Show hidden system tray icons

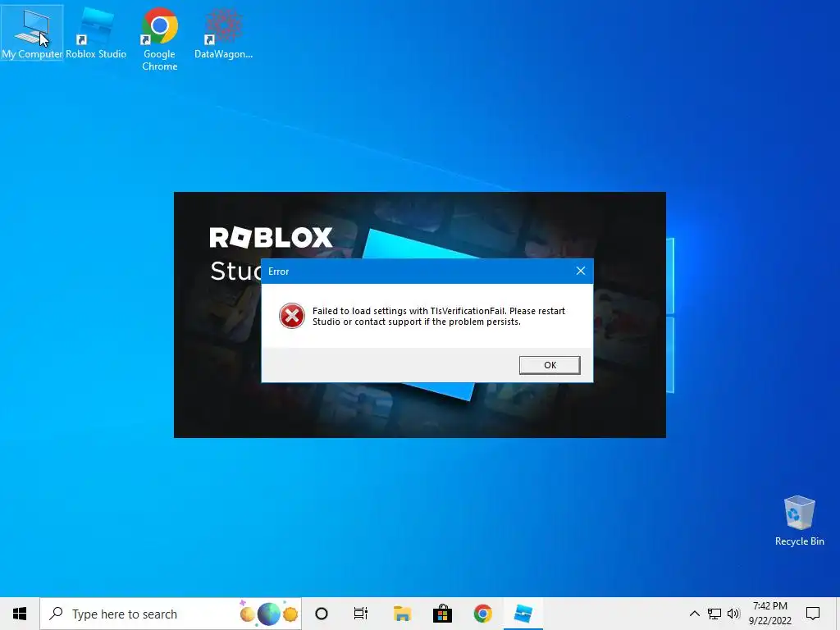pyautogui.click(x=694, y=614)
